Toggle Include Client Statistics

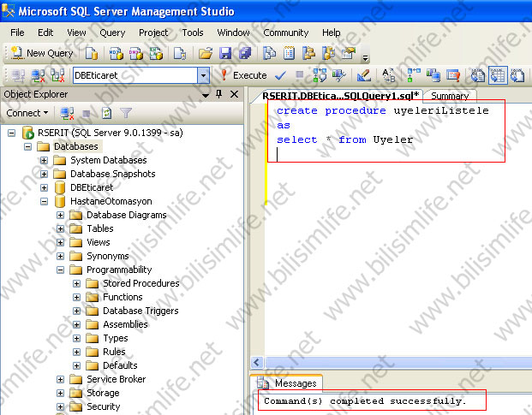point(433,75)
